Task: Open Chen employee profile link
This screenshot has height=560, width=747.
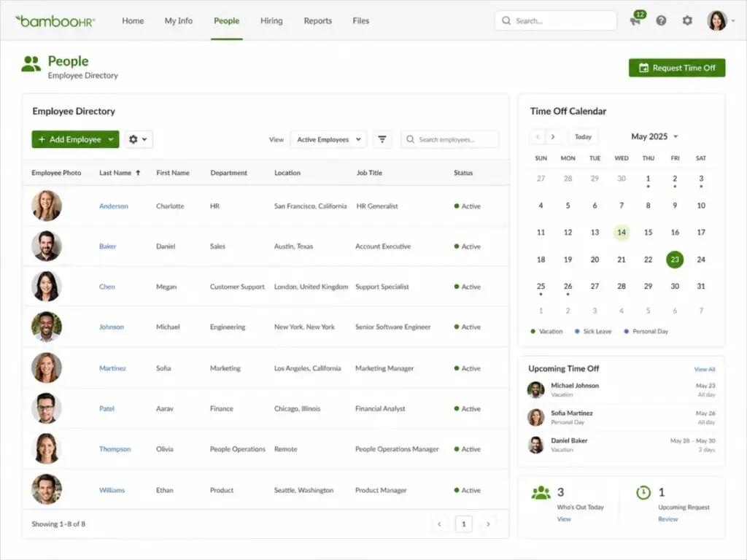Action: click(x=107, y=287)
